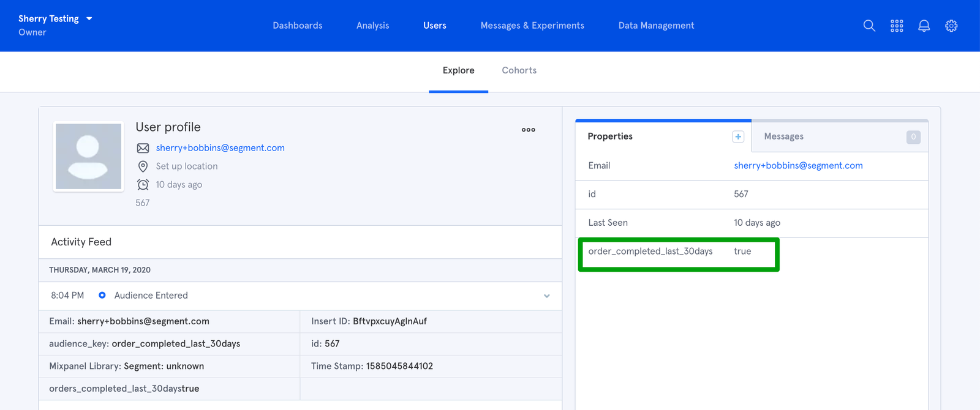Viewport: 980px width, 410px height.
Task: Click the three-dot profile options icon
Action: (528, 130)
